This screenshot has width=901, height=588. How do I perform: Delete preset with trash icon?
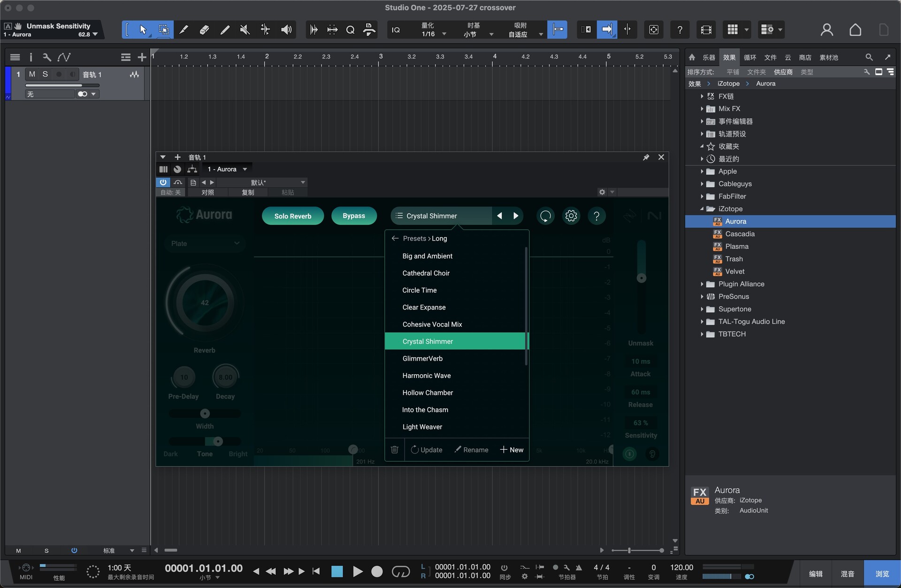395,450
